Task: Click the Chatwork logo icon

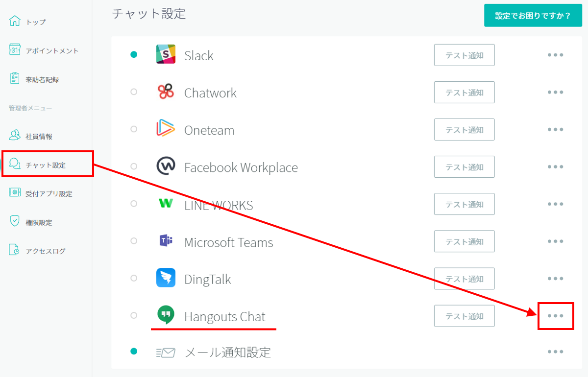Action: pos(166,92)
